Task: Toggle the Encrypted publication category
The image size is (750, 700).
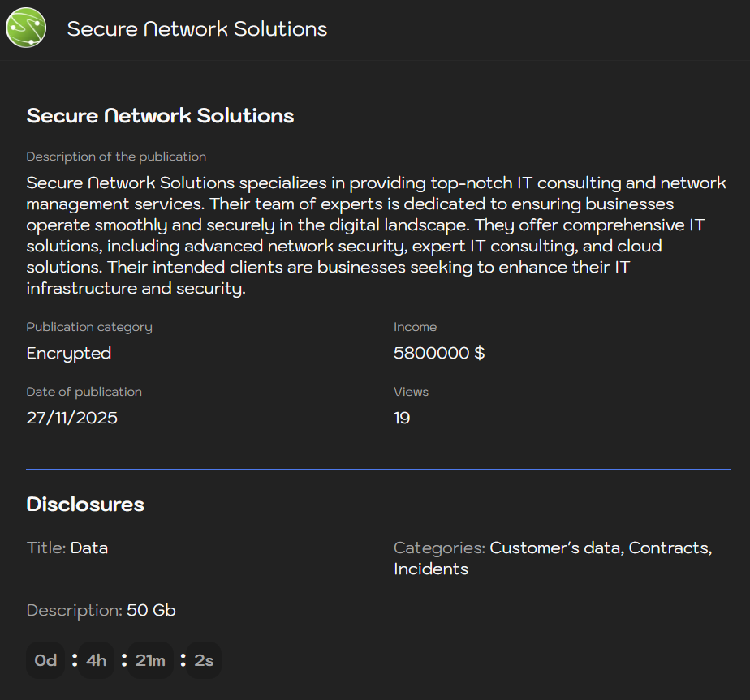Action: coord(68,353)
